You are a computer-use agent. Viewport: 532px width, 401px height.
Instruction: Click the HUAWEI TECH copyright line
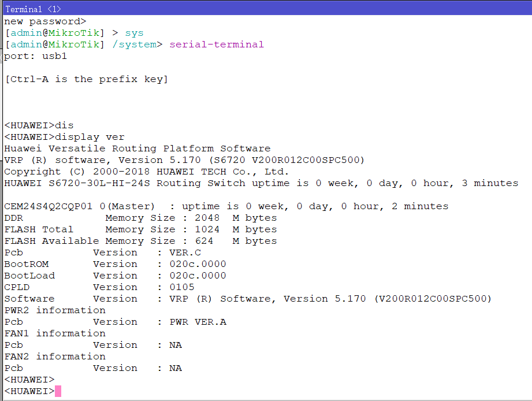click(x=146, y=172)
